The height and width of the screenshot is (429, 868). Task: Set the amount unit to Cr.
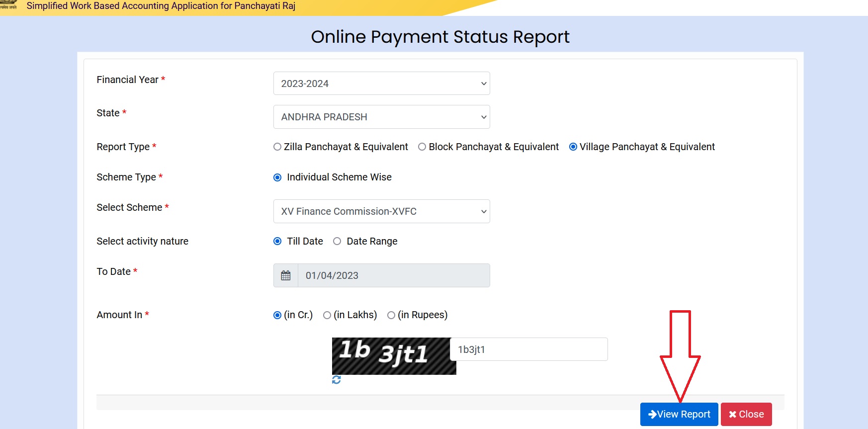277,315
